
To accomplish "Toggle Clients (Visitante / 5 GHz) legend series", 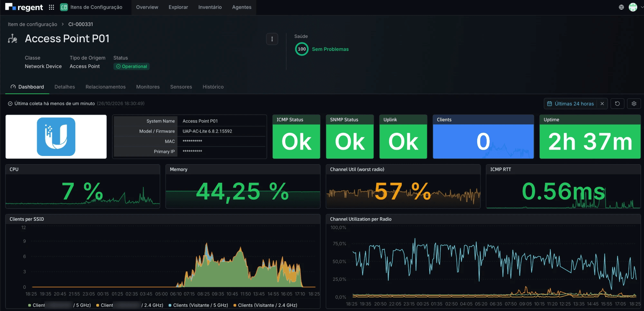I will click(x=198, y=305).
